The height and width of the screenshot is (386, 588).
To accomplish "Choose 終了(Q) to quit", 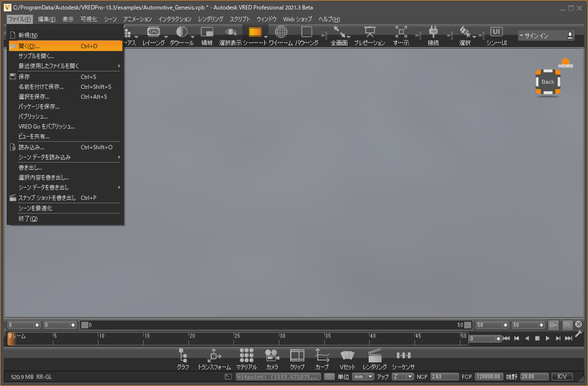I will point(65,218).
